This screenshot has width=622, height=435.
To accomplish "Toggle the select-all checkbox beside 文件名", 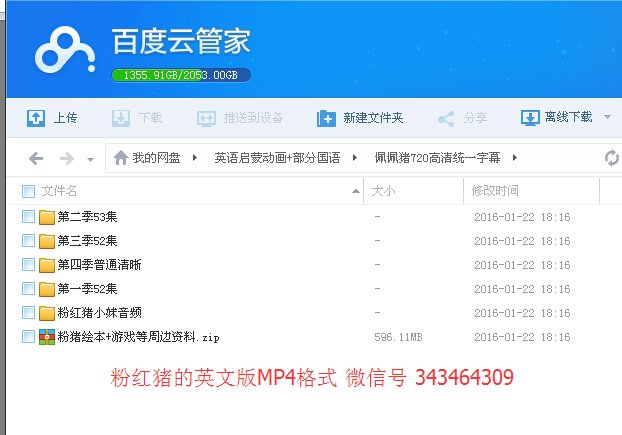I will pyautogui.click(x=29, y=191).
